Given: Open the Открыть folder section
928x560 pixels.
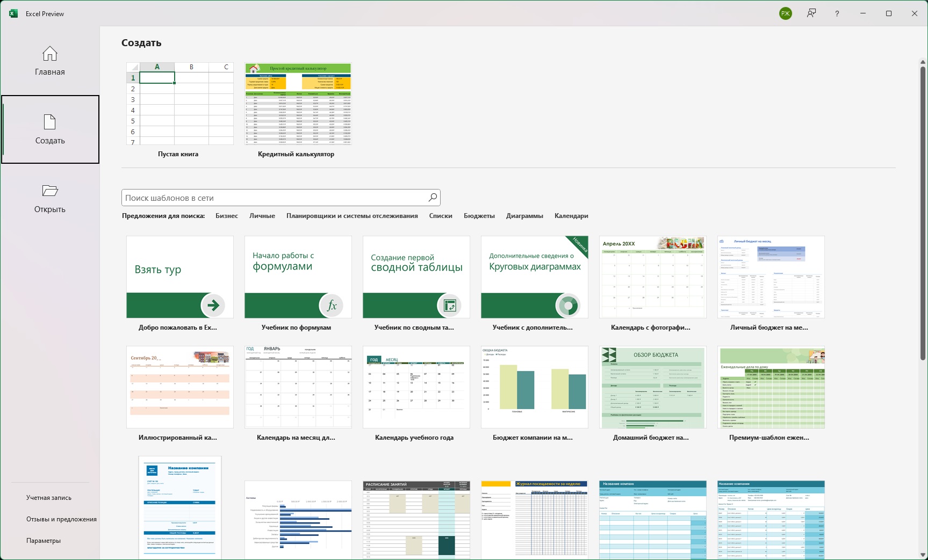Looking at the screenshot, I should (x=50, y=198).
